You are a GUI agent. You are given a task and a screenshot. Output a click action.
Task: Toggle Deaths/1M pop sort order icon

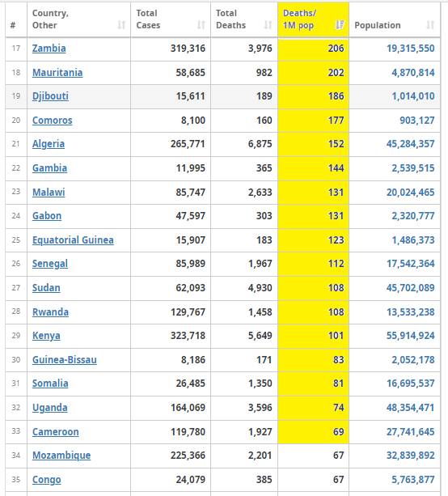pyautogui.click(x=340, y=25)
